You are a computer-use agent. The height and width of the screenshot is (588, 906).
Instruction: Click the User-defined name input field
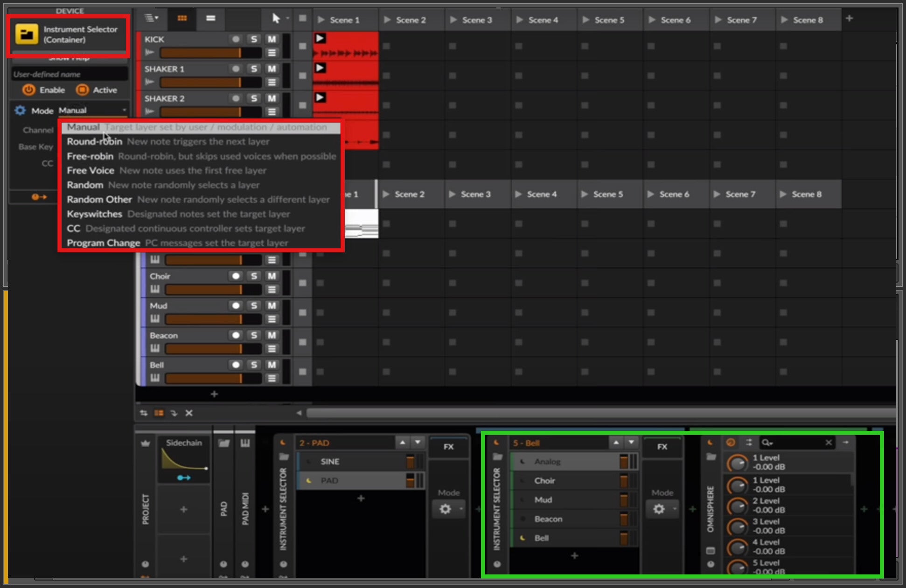tap(69, 74)
